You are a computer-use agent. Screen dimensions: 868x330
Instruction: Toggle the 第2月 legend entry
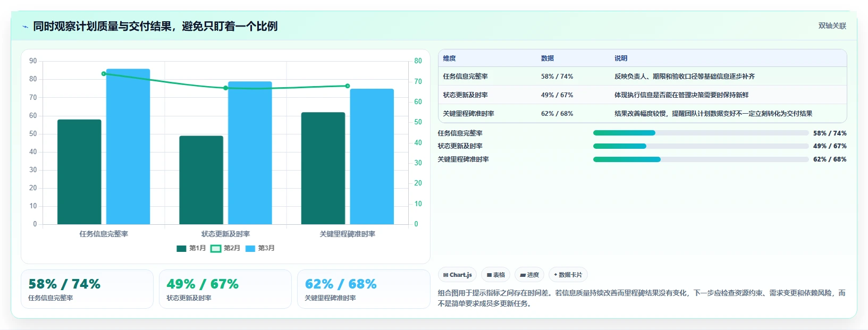click(x=225, y=248)
